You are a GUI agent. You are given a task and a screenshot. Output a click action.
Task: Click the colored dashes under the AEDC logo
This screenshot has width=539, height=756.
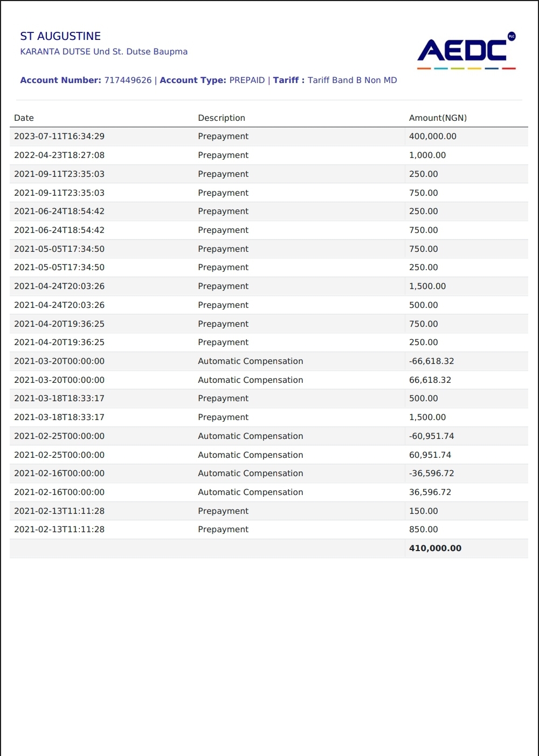pyautogui.click(x=466, y=68)
